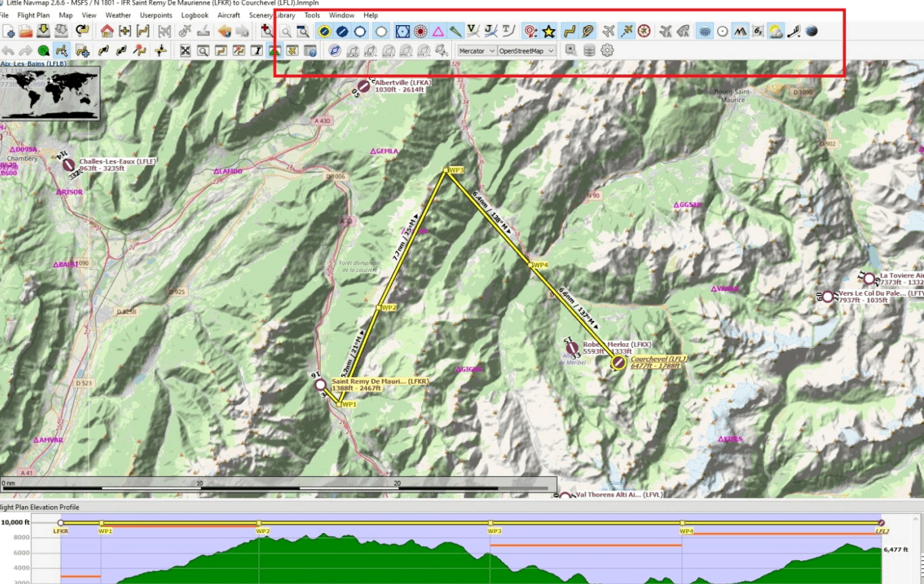Click the New Flight Plan icon

(9, 31)
